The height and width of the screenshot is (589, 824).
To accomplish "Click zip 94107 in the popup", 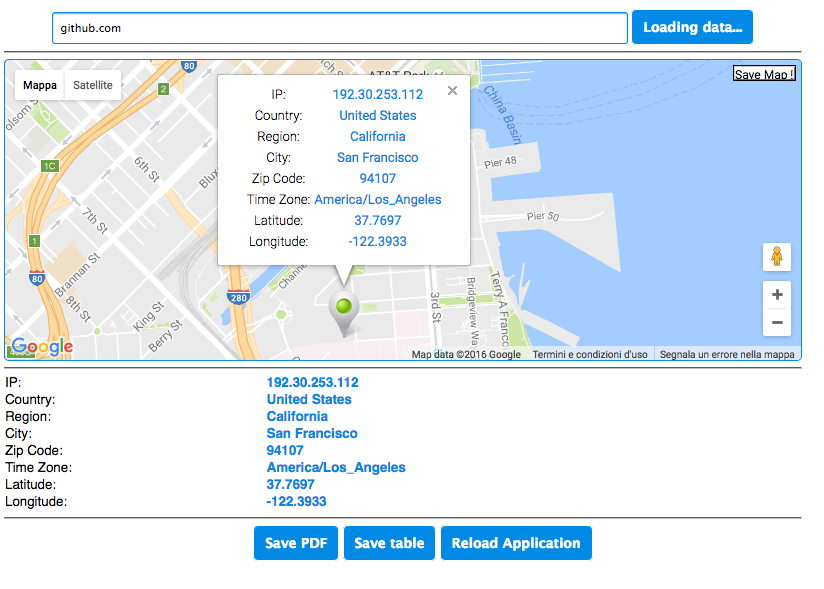I will 378,179.
